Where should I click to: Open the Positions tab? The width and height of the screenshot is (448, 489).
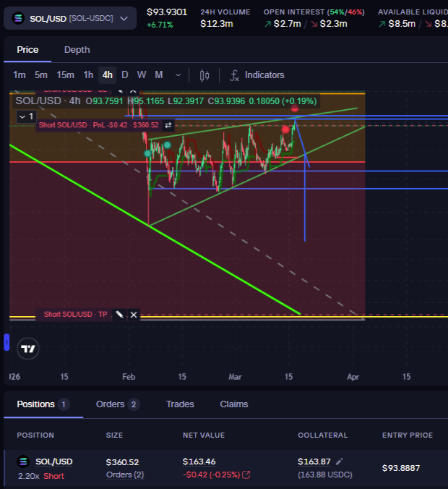pyautogui.click(x=43, y=404)
